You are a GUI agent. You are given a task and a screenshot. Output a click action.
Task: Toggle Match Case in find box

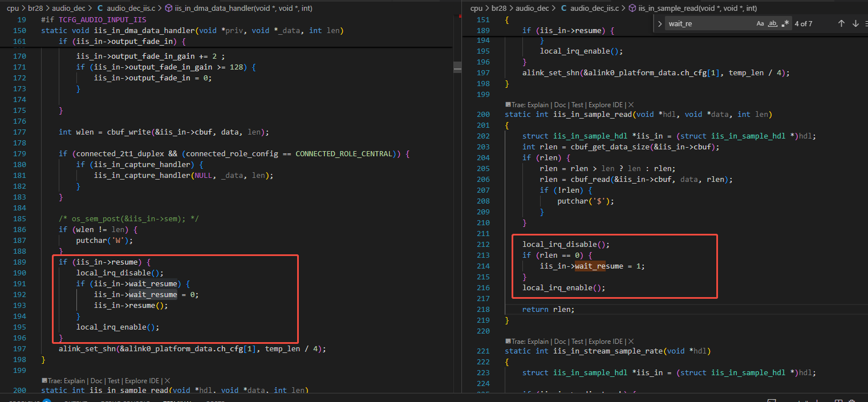coord(760,23)
